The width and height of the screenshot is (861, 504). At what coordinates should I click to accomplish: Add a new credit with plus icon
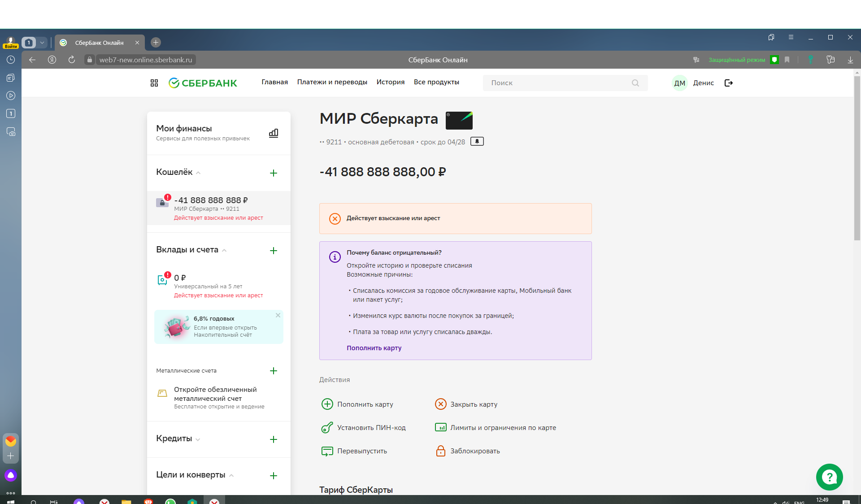click(x=274, y=439)
